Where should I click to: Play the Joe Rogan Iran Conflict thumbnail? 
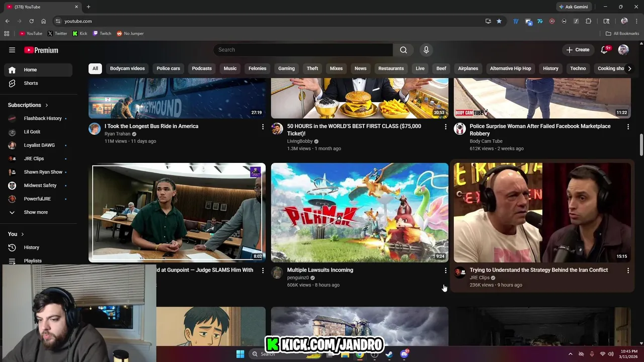[542, 213]
